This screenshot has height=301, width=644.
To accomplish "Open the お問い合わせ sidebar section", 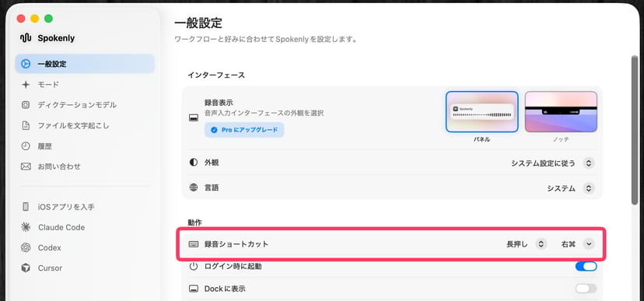I will (x=85, y=166).
